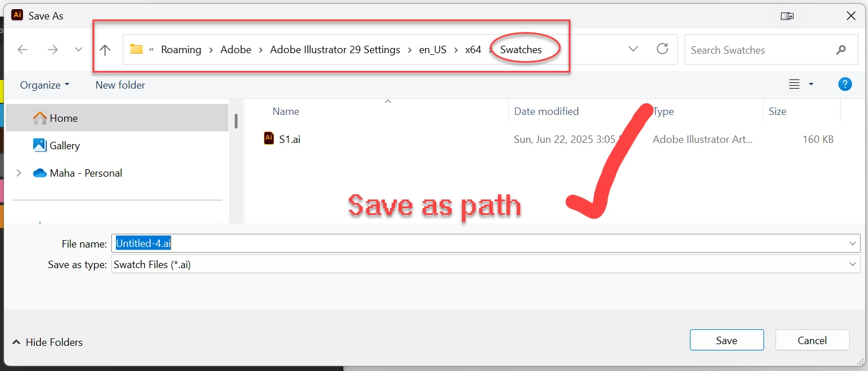
Task: Click the view layout icon
Action: pyautogui.click(x=794, y=85)
